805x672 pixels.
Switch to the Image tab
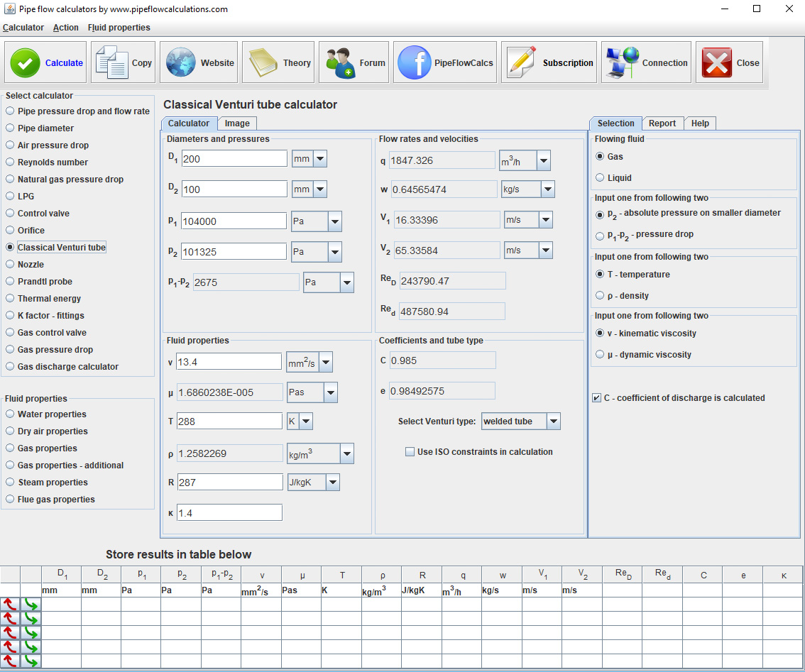pyautogui.click(x=236, y=123)
